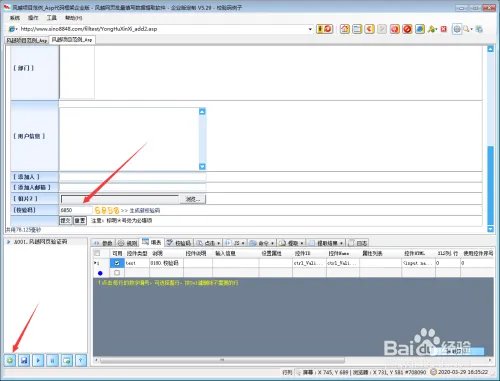The width and height of the screenshot is (500, 381).
Task: Open the 系统 menu
Action: [x=15, y=18]
